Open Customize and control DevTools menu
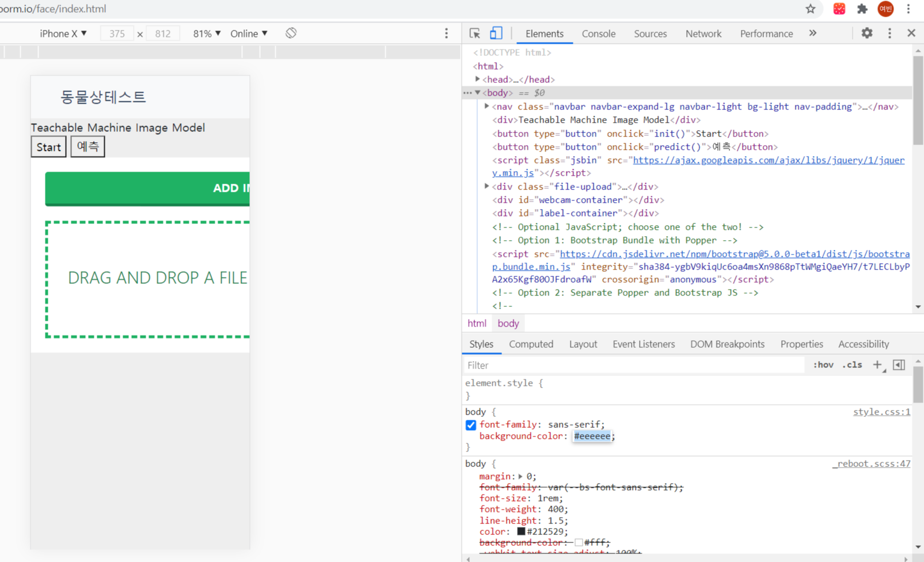924x562 pixels. [889, 33]
